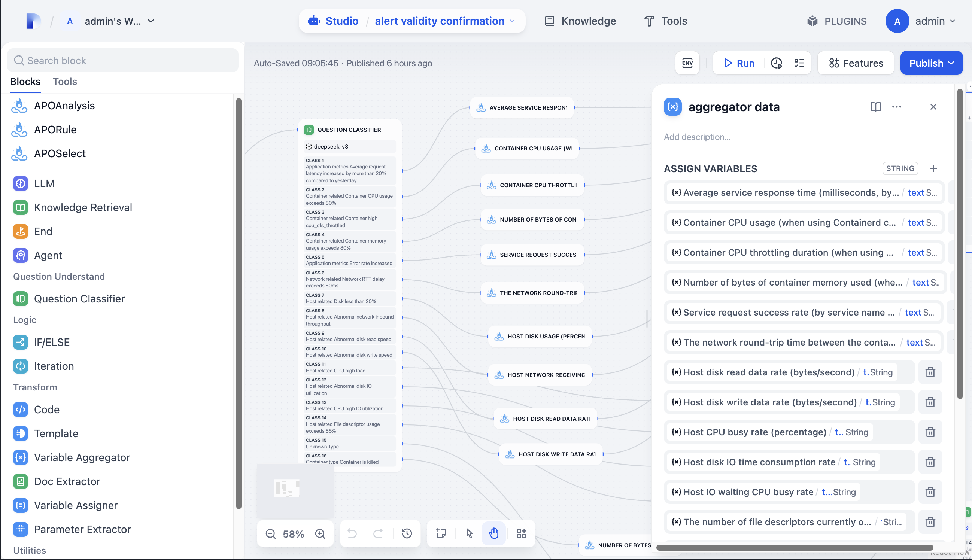This screenshot has width=972, height=560.
Task: Click the checklist icon beside Run
Action: pyautogui.click(x=799, y=63)
